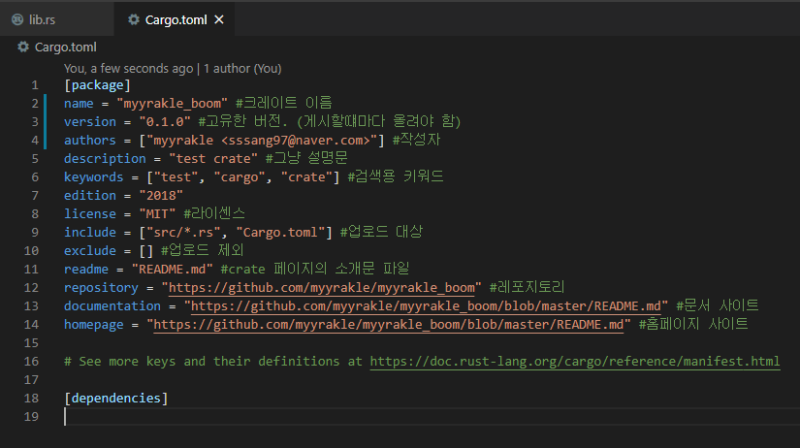This screenshot has width=800, height=448.
Task: Open Cargo.toml breadcrumb entry
Action: point(65,47)
